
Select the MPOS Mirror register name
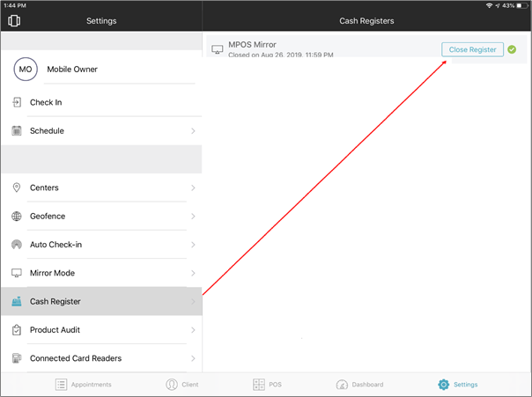click(x=252, y=45)
